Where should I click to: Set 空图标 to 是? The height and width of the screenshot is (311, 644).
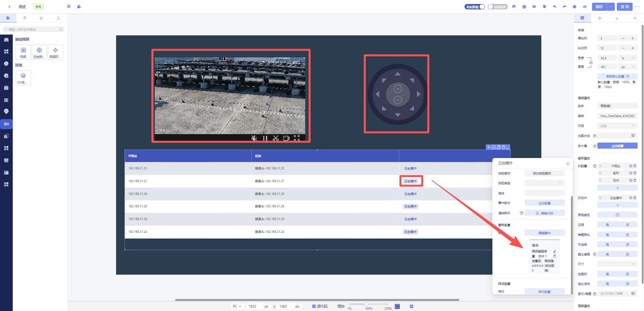[607, 274]
